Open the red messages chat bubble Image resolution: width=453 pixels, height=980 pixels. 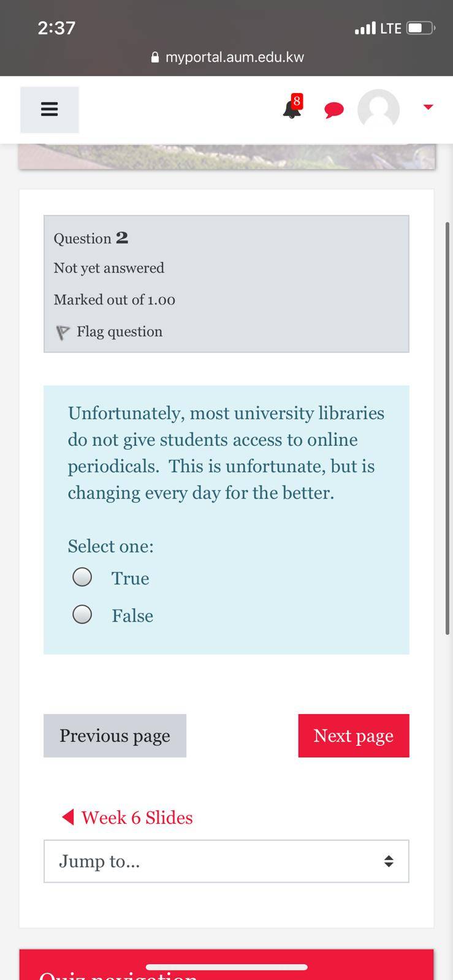pyautogui.click(x=333, y=110)
